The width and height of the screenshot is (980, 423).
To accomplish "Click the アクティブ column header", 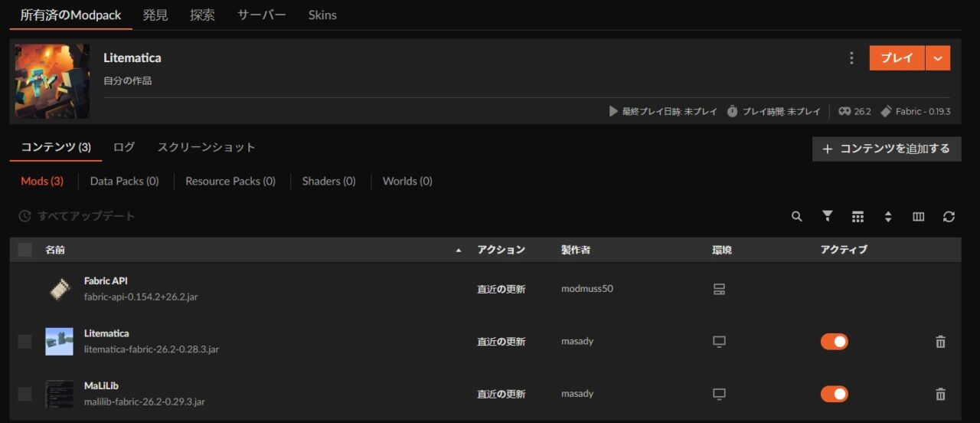I will coord(844,250).
